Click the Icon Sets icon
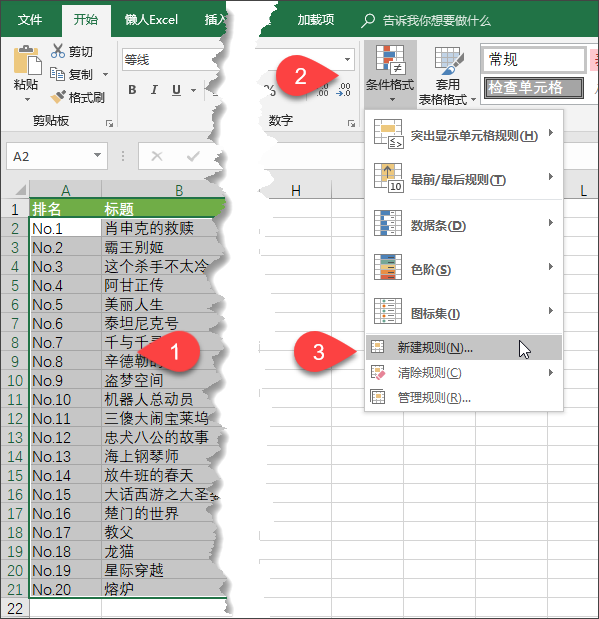599x619 pixels. [388, 311]
